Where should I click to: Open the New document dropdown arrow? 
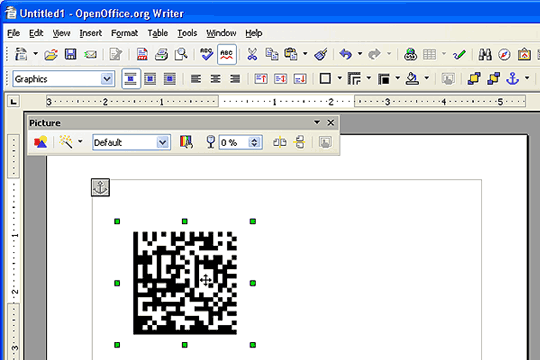(x=35, y=54)
